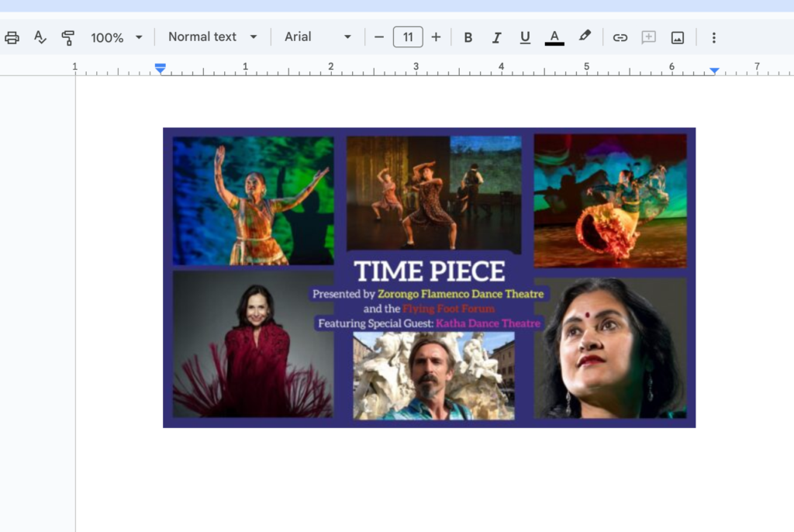Viewport: 794px width, 532px height.
Task: Open the Normal text style dropdown
Action: pyautogui.click(x=212, y=37)
